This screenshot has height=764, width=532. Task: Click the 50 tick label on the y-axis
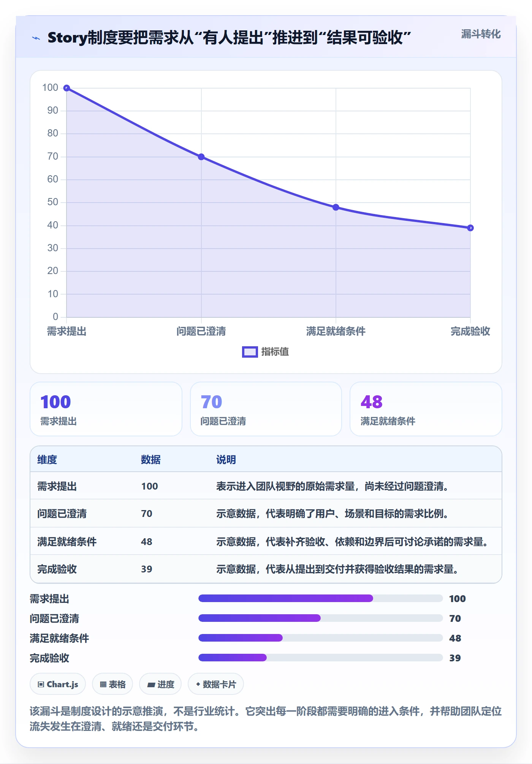[53, 202]
